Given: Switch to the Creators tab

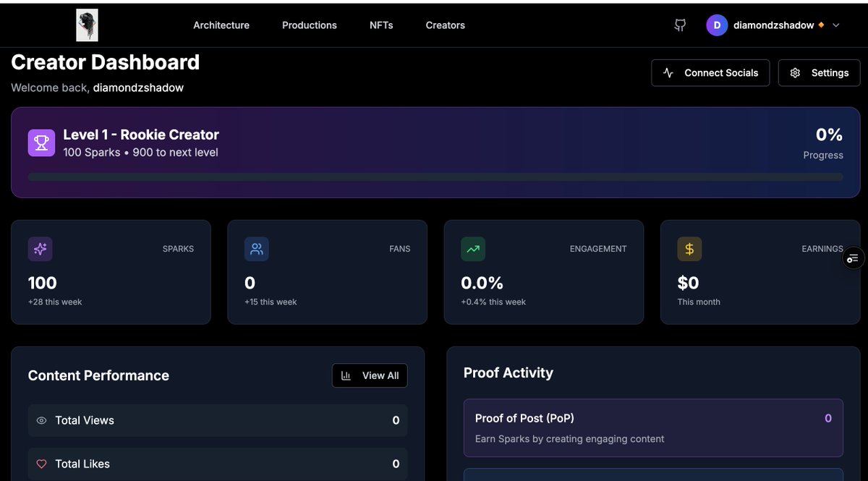Looking at the screenshot, I should (445, 25).
